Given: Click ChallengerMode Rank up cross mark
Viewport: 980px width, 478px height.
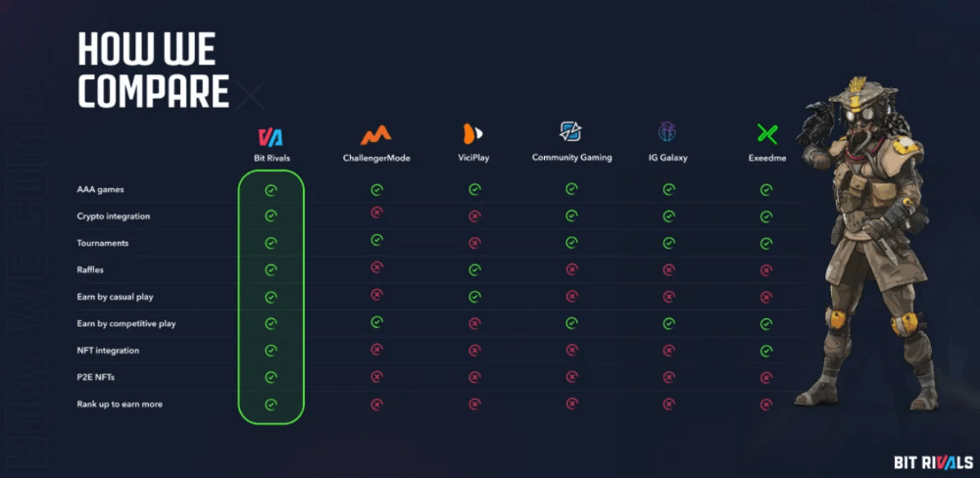Looking at the screenshot, I should (376, 405).
